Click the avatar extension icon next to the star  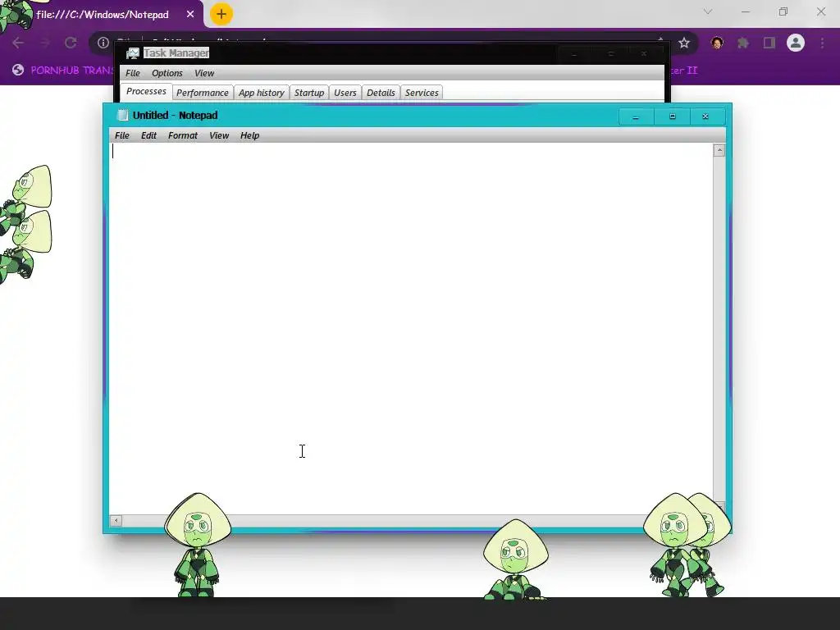[x=717, y=43]
